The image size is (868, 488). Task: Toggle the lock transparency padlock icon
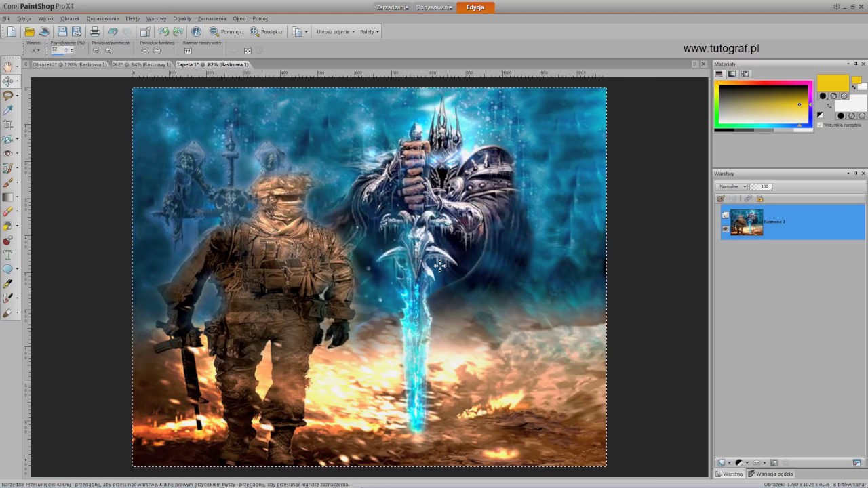(759, 199)
